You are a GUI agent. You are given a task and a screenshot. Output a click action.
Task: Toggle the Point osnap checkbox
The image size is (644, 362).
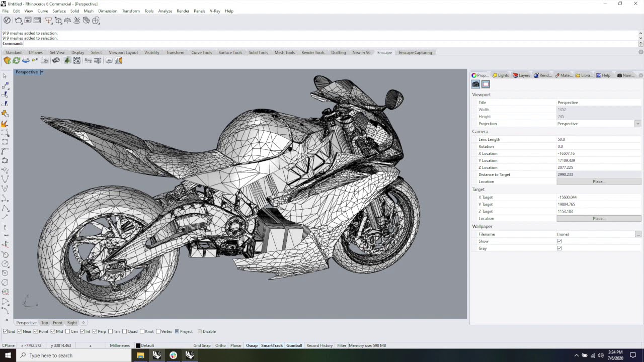[36, 331]
